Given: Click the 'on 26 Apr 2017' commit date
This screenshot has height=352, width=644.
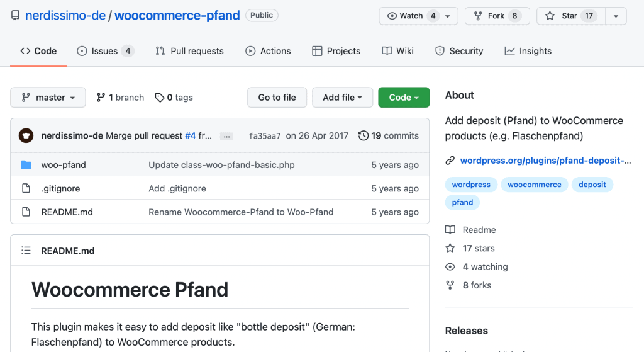Looking at the screenshot, I should pyautogui.click(x=317, y=136).
